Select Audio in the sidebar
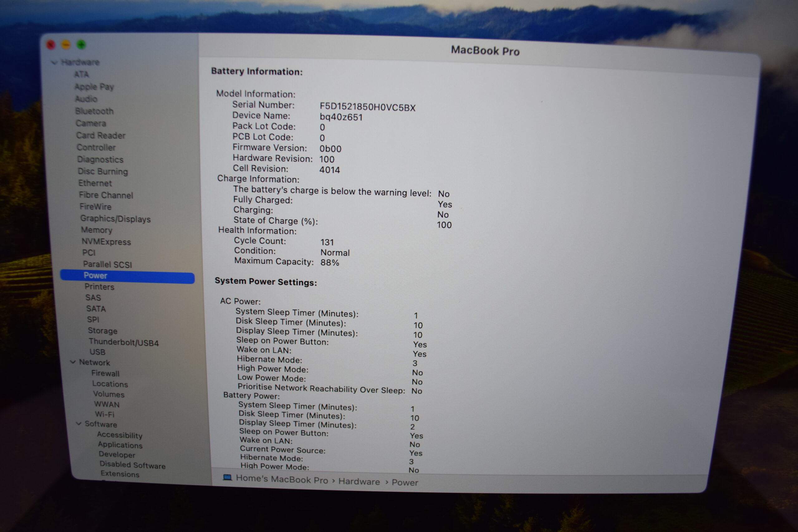Screen dimensions: 798x532 [86, 99]
